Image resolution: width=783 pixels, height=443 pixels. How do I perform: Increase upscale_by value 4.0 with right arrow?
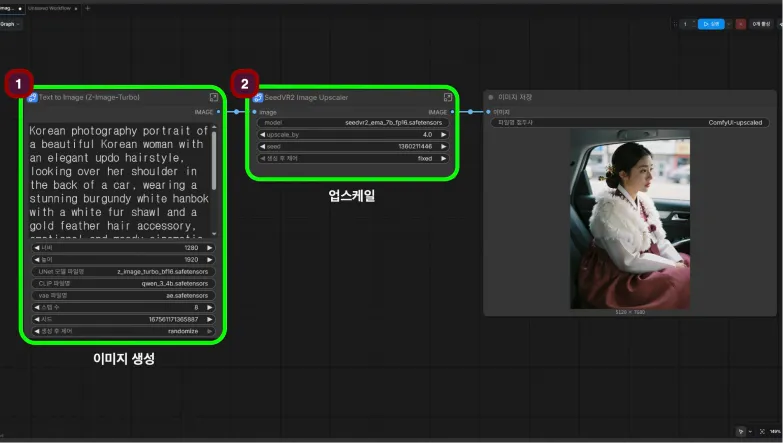pos(443,135)
